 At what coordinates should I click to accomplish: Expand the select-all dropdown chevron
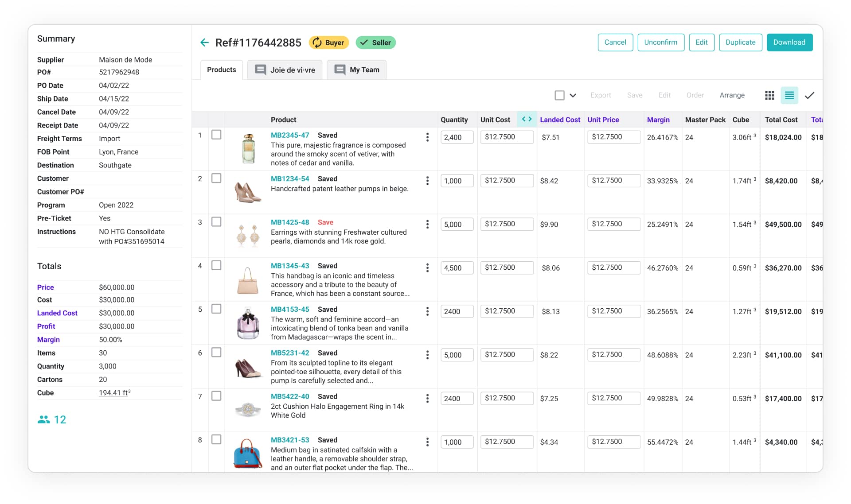pyautogui.click(x=573, y=95)
